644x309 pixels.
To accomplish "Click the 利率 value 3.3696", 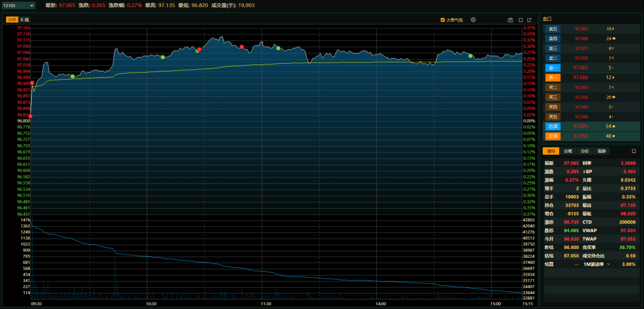I will (x=628, y=163).
